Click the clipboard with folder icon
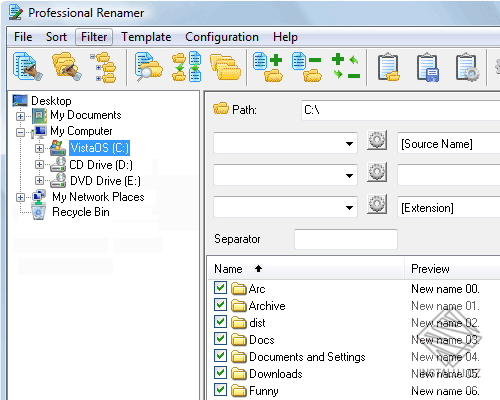The height and width of the screenshot is (400, 500). (388, 67)
